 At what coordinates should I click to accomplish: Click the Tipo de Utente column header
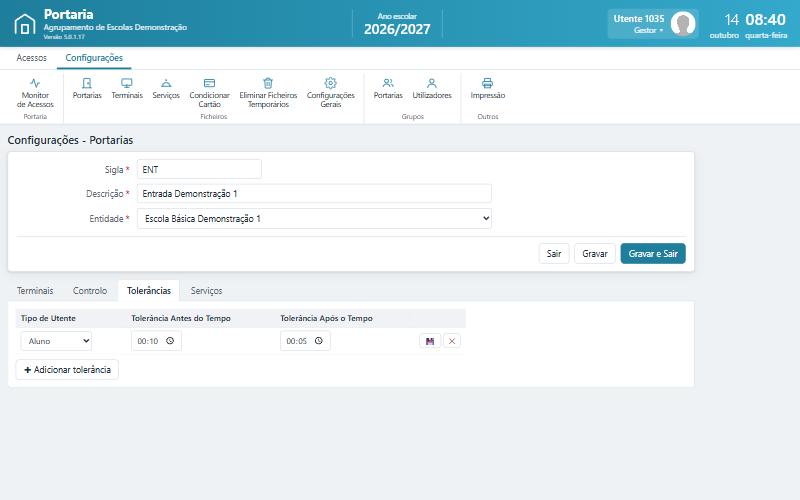(48, 318)
